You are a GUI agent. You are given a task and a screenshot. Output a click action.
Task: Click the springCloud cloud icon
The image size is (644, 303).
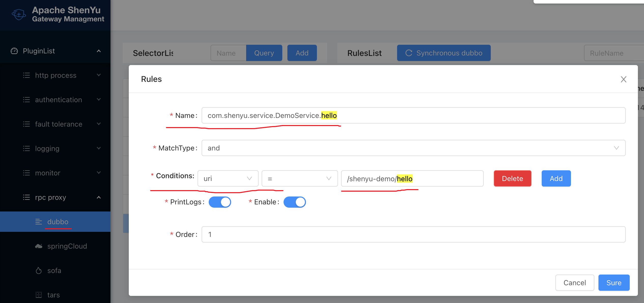[x=38, y=246]
